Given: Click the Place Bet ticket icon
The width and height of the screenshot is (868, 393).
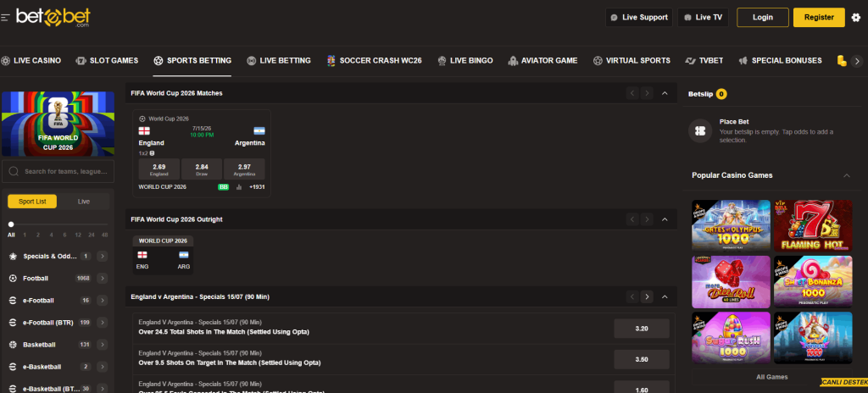Looking at the screenshot, I should (x=699, y=131).
